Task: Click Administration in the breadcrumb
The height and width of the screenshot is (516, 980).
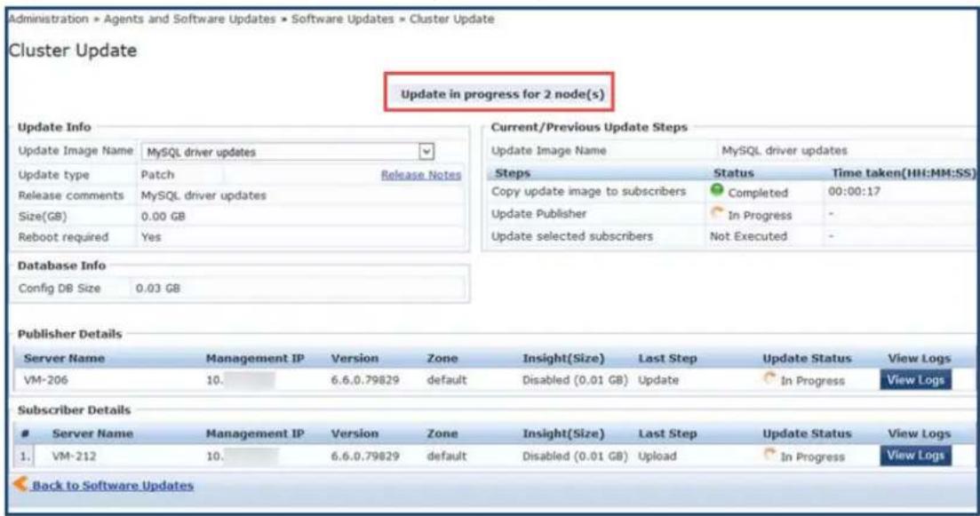Action: [x=48, y=19]
